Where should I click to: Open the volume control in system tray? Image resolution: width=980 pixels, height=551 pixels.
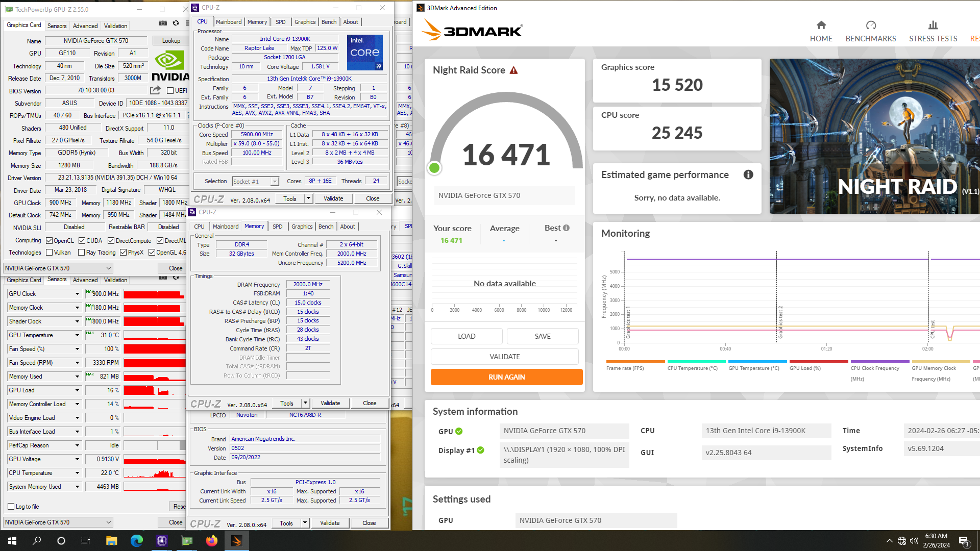[914, 541]
